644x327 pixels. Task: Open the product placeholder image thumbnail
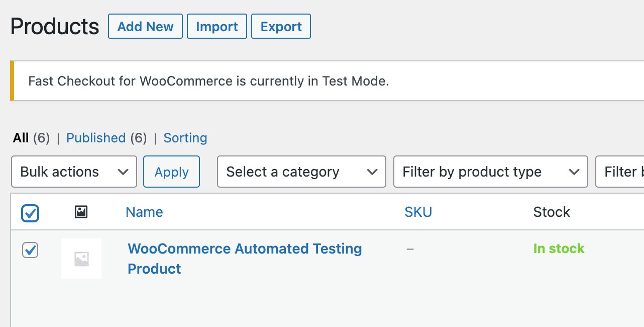[81, 259]
